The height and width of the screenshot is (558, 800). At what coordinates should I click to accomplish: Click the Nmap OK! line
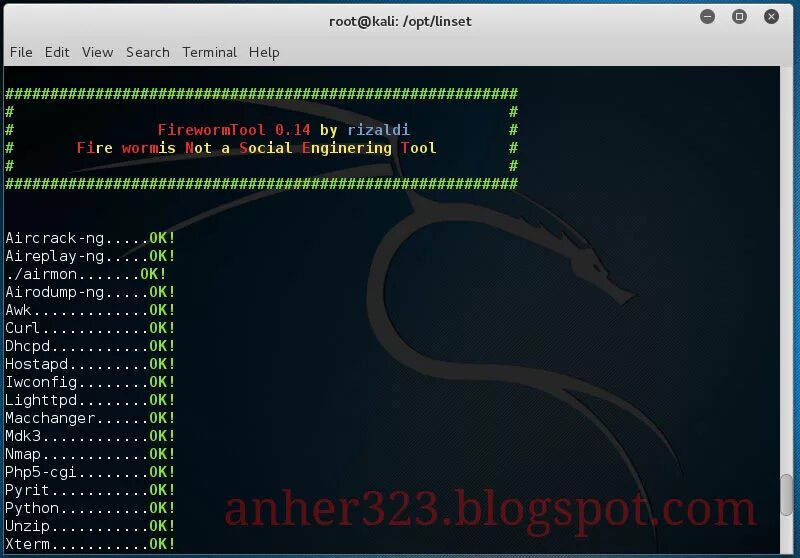point(90,454)
